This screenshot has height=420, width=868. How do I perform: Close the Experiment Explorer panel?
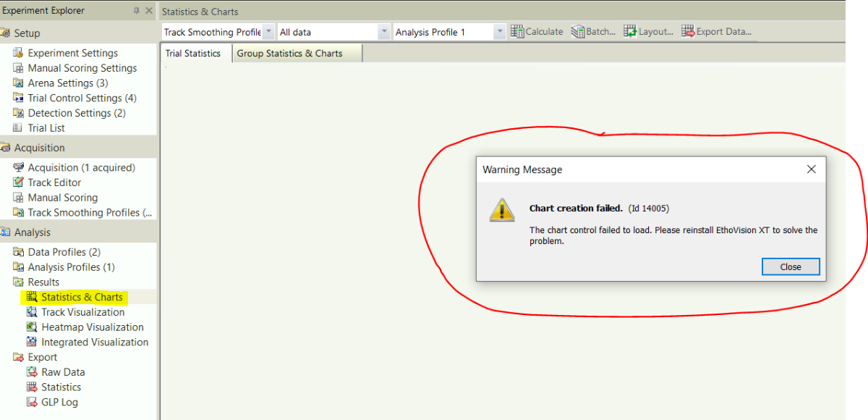[149, 11]
